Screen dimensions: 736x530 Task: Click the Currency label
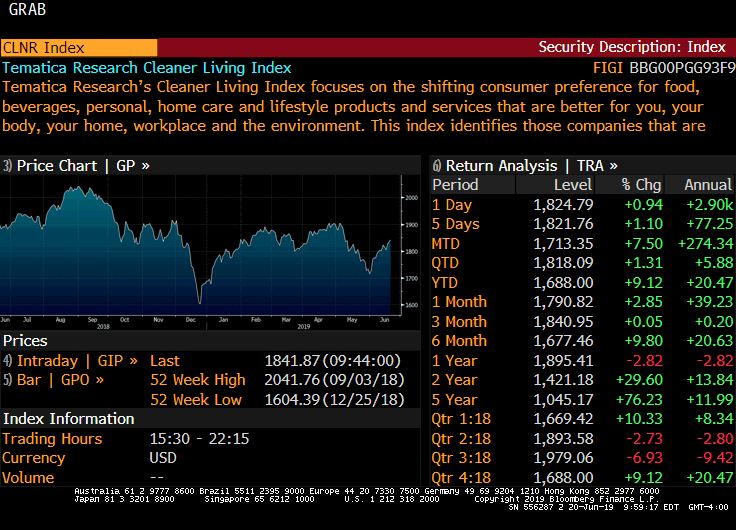pyautogui.click(x=34, y=458)
